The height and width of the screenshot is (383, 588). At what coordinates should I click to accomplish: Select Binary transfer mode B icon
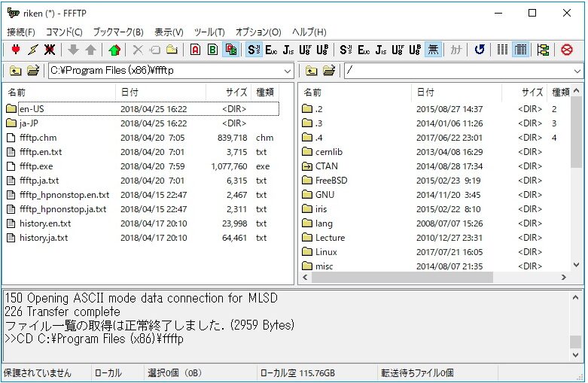click(212, 50)
